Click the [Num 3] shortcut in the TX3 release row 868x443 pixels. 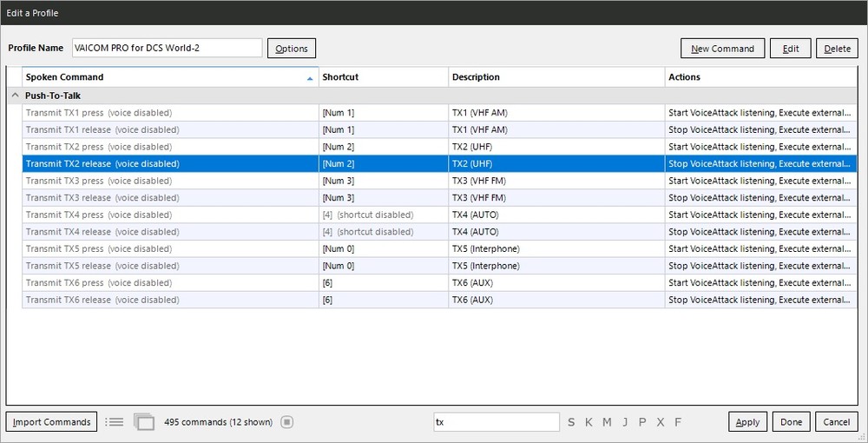tap(339, 198)
